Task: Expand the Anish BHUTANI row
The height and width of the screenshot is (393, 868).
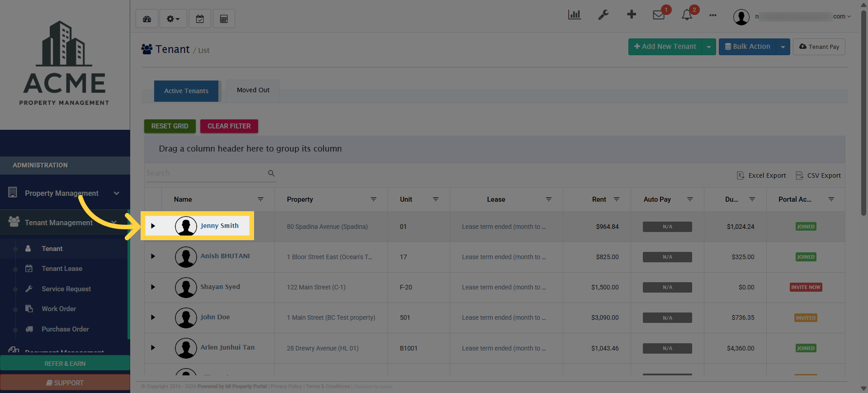Action: 153,256
